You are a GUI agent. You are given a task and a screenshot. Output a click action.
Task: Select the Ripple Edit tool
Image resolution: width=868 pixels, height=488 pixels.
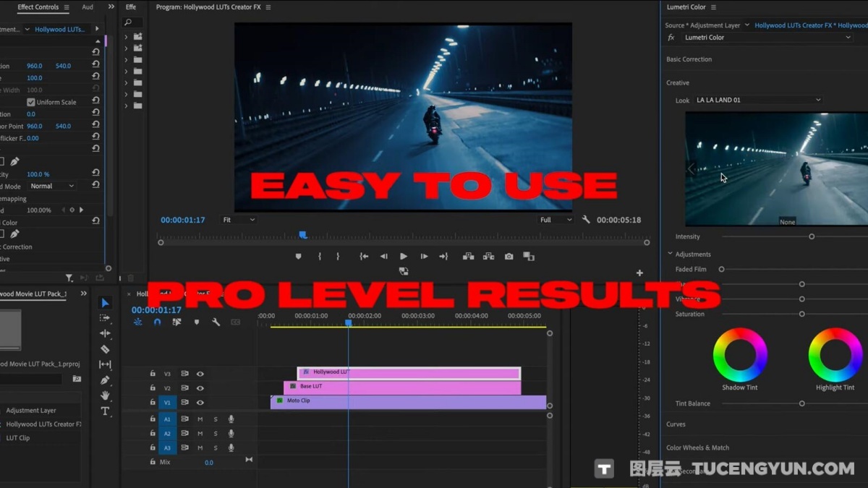tap(105, 333)
